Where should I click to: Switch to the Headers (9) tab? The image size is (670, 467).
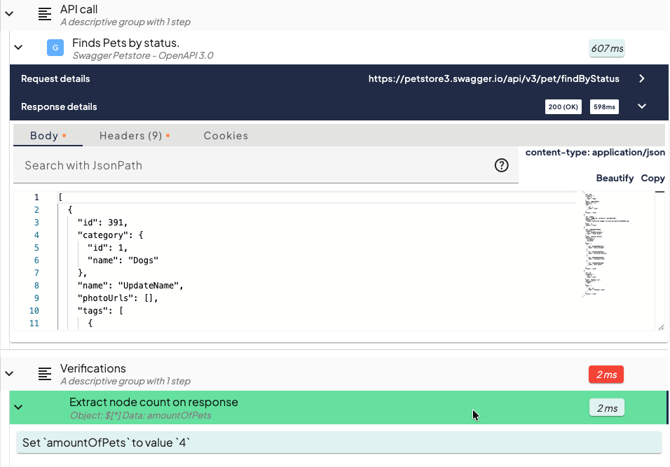(134, 136)
